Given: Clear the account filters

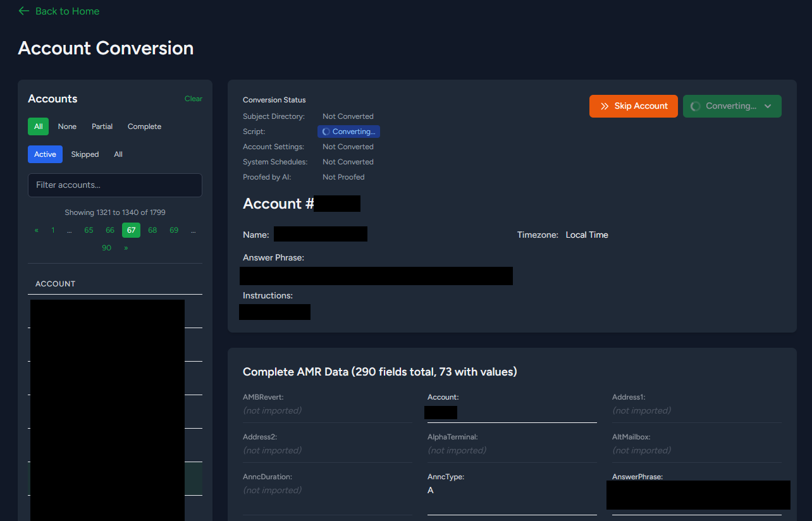Looking at the screenshot, I should (193, 99).
